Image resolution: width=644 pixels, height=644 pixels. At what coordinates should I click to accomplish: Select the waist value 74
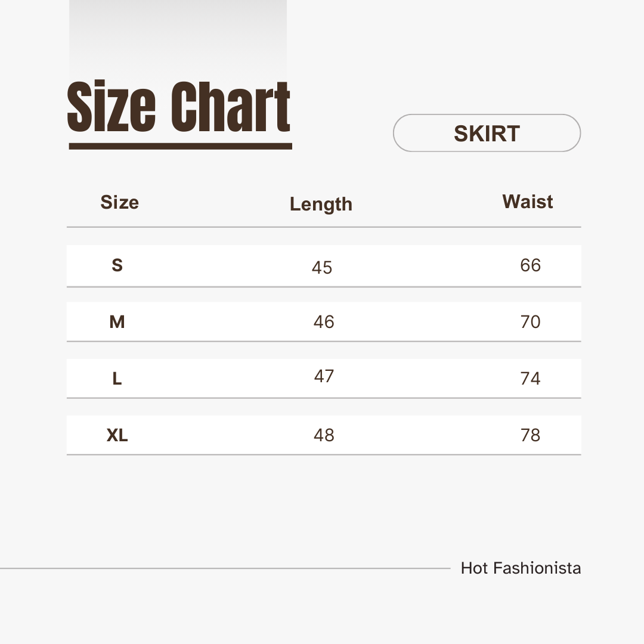(x=530, y=379)
